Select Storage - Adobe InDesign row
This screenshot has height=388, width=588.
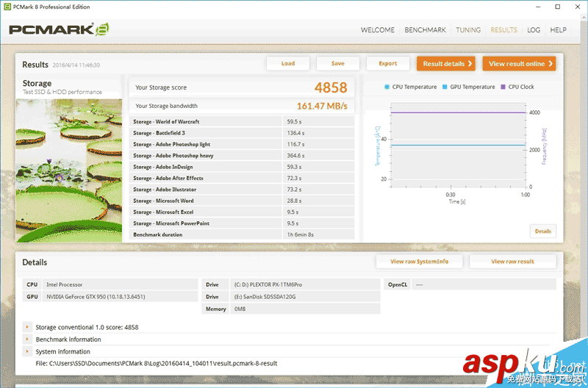click(242, 167)
